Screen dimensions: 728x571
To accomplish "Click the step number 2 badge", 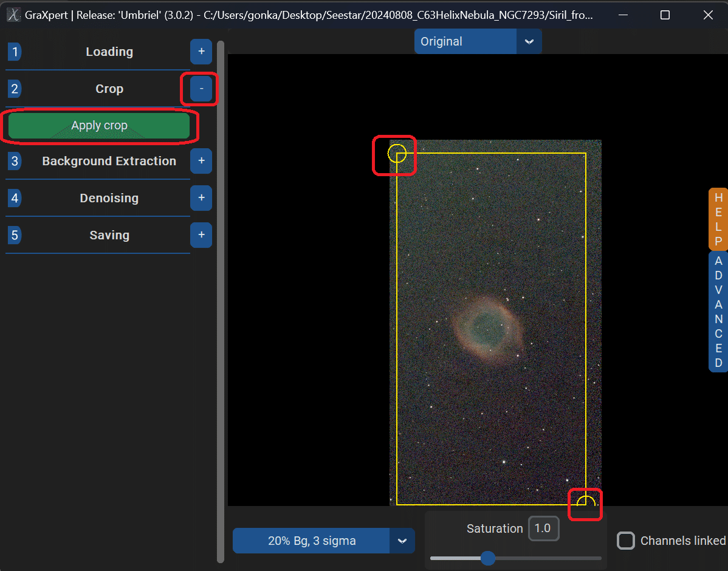I will (15, 89).
